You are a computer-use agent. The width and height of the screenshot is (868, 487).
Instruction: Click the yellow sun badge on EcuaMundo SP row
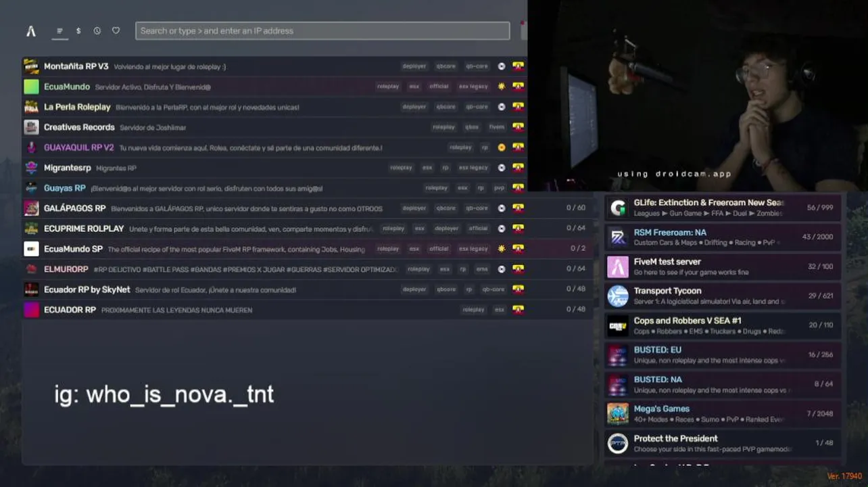coord(502,249)
